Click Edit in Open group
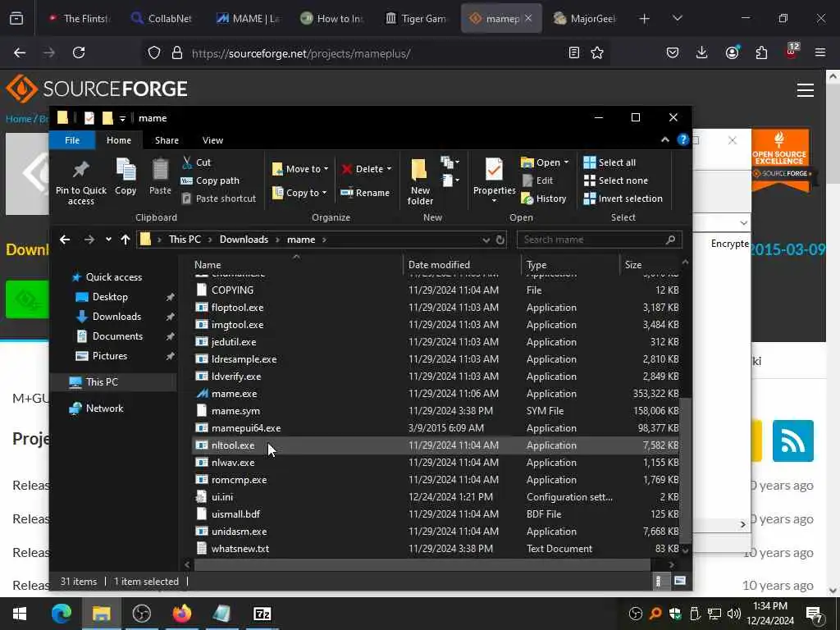 (537, 180)
